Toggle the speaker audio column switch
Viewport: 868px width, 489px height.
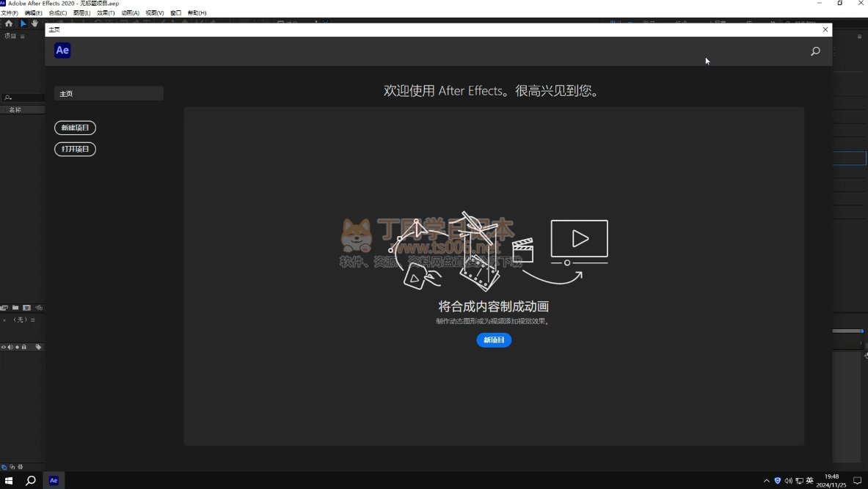coord(10,347)
